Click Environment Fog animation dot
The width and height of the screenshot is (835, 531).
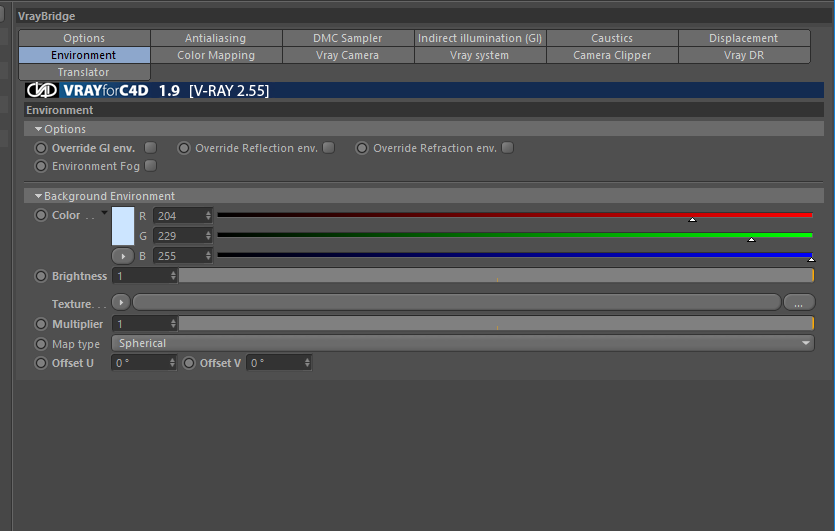click(41, 166)
